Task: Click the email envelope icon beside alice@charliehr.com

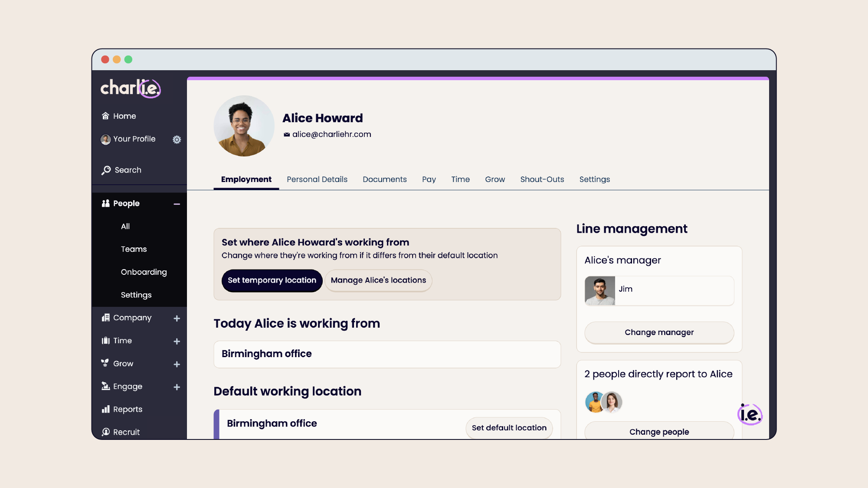Action: [x=287, y=135]
